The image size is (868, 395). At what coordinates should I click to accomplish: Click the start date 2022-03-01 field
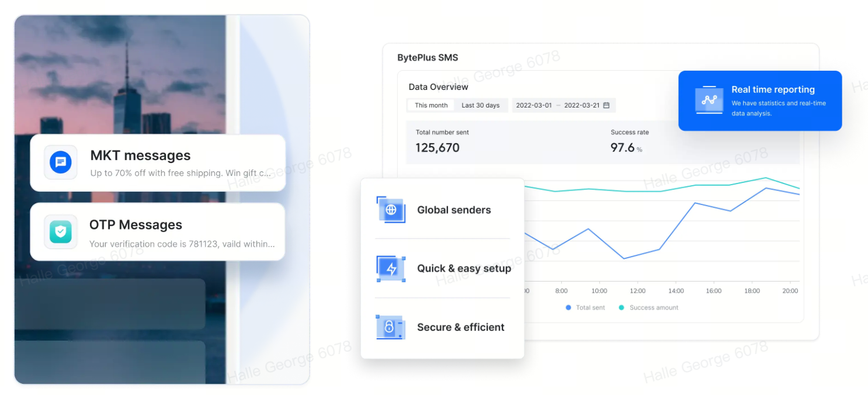(534, 106)
